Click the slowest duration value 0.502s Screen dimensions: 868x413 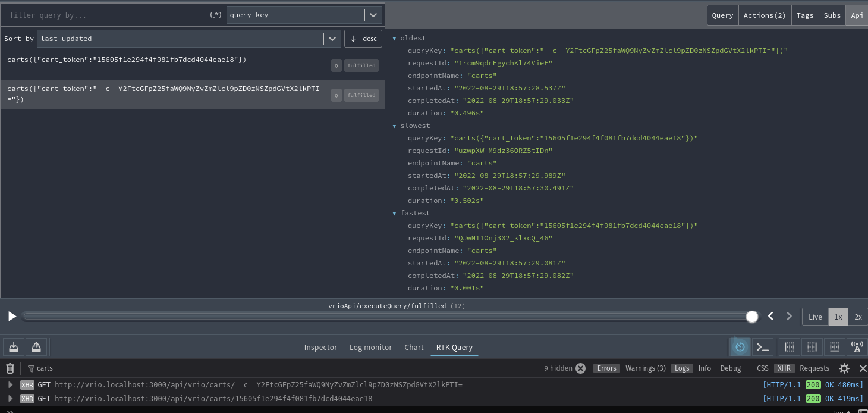click(467, 201)
